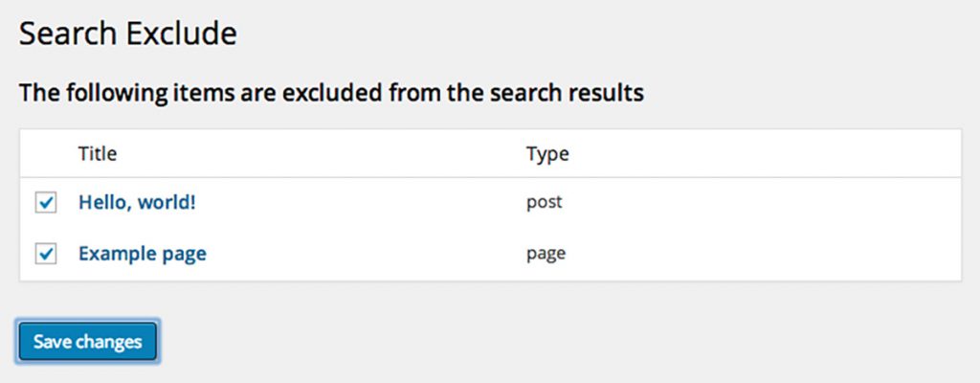
Task: Click the empty header cell above the checkboxes
Action: pyautogui.click(x=46, y=153)
